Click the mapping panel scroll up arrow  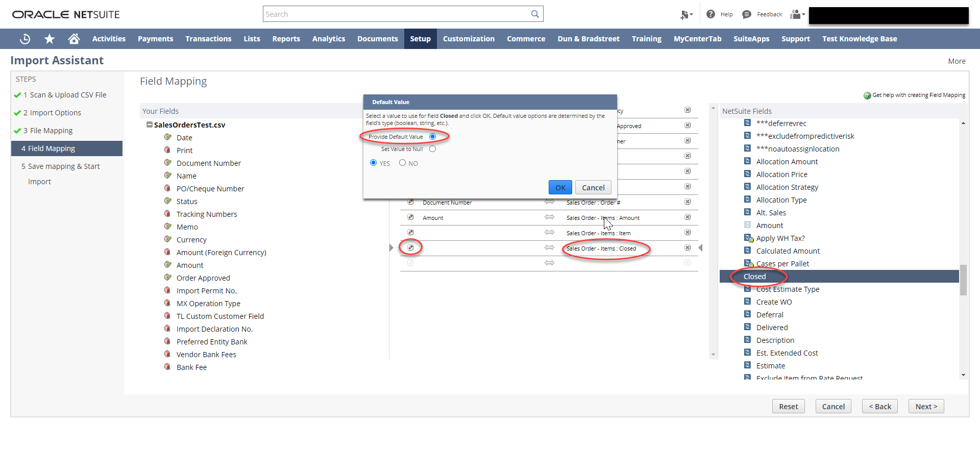pos(713,109)
